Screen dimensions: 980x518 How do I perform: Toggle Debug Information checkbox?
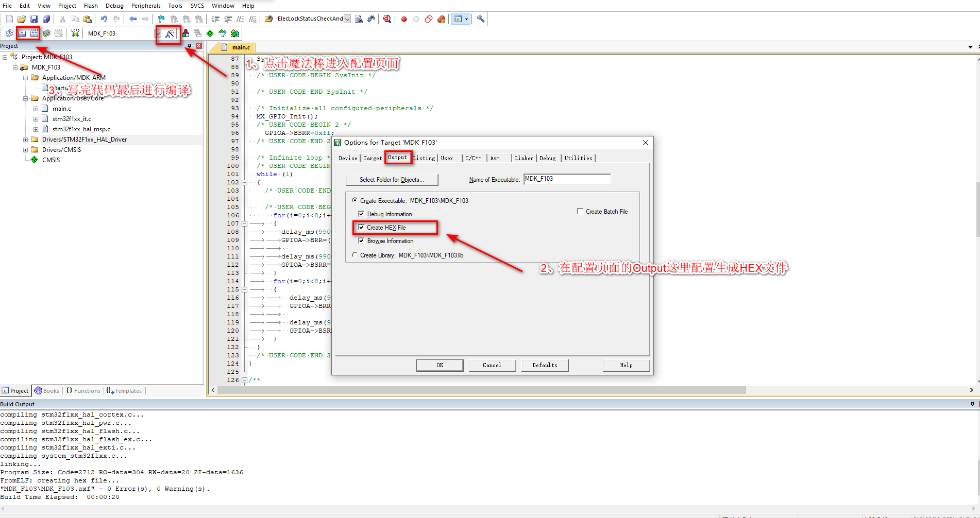coord(361,214)
